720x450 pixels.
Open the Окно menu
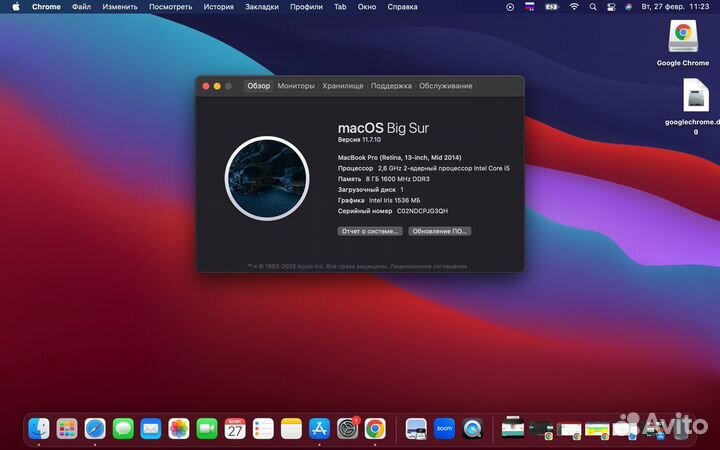tap(367, 7)
